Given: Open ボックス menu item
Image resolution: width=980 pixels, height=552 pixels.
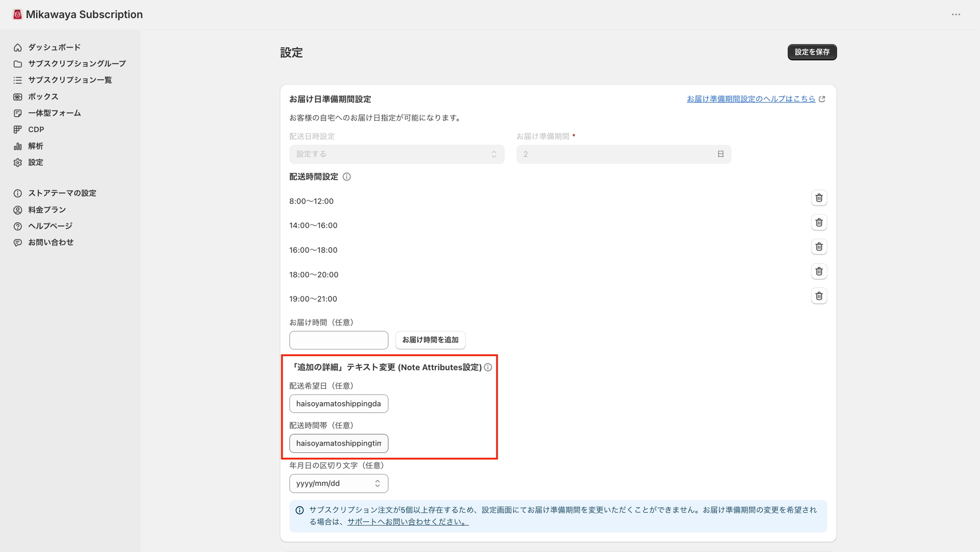Looking at the screenshot, I should tap(43, 97).
